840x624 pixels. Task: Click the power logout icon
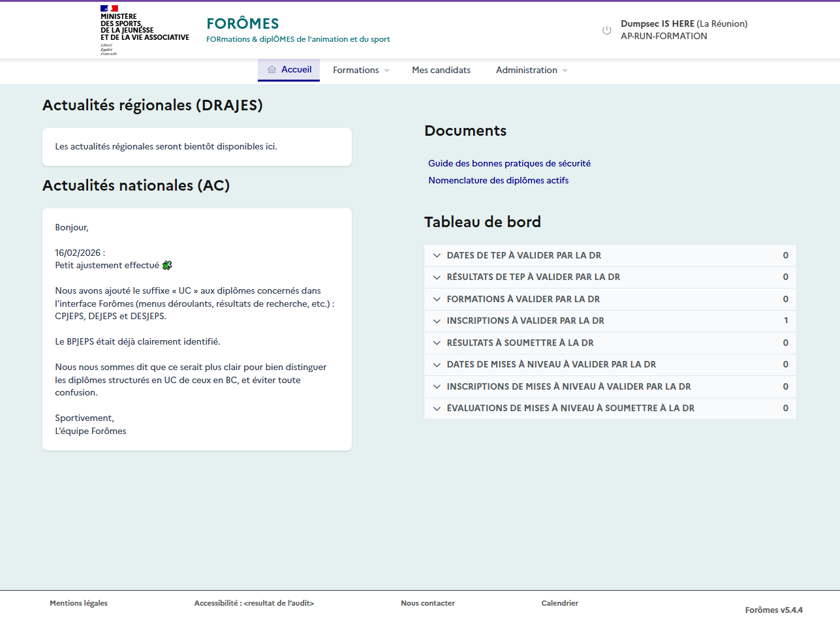coord(606,31)
